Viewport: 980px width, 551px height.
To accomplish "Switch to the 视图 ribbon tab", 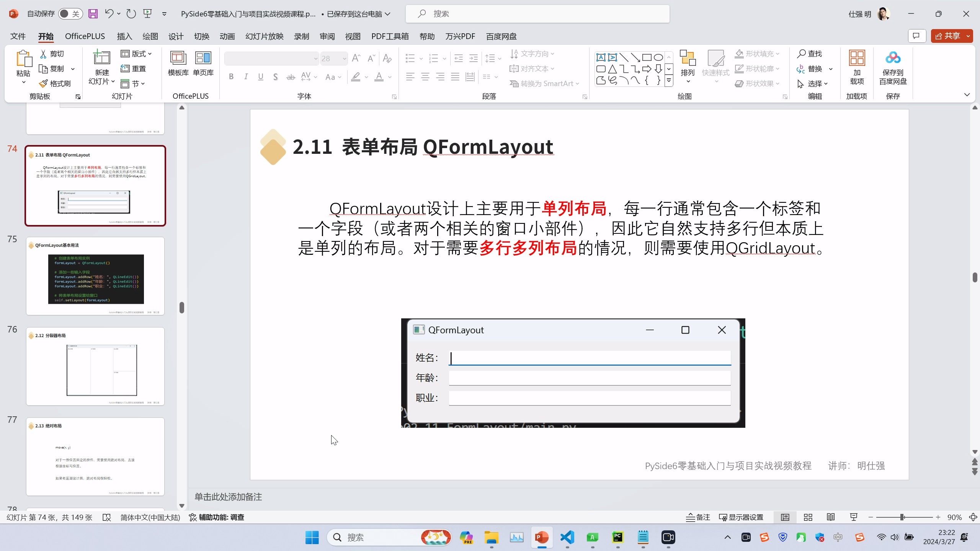I will coord(352,36).
